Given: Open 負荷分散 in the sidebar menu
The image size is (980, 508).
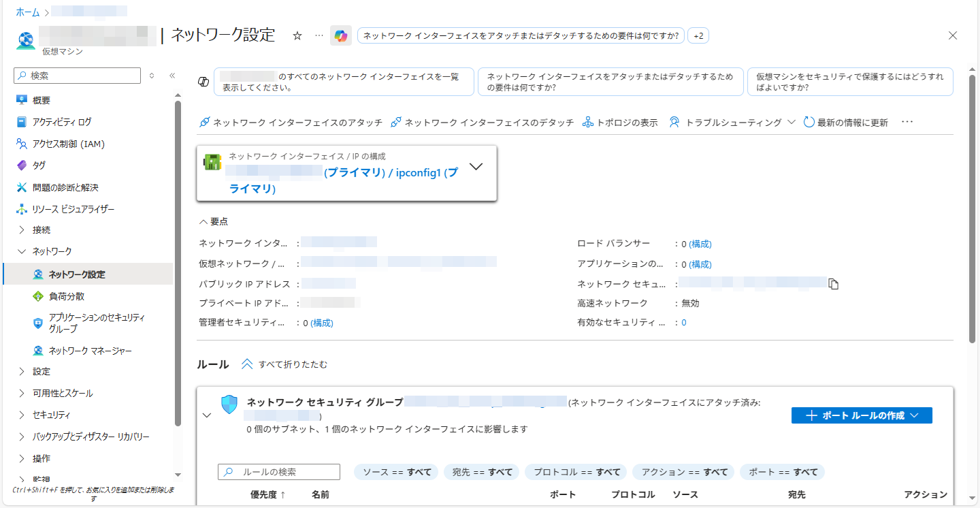Looking at the screenshot, I should [x=67, y=296].
